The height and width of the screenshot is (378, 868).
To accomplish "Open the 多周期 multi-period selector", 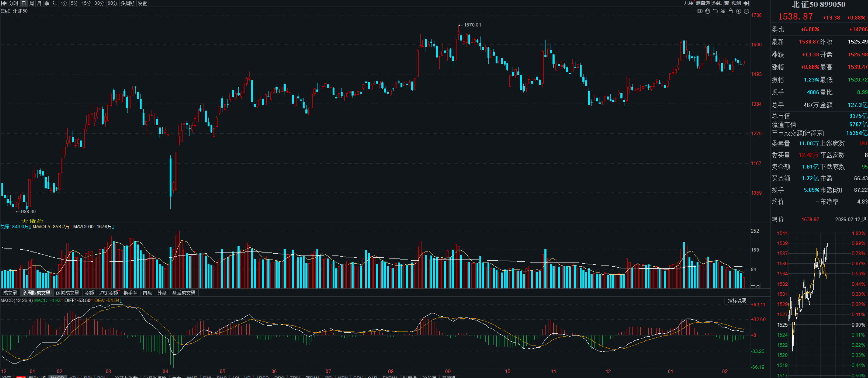I will [127, 3].
